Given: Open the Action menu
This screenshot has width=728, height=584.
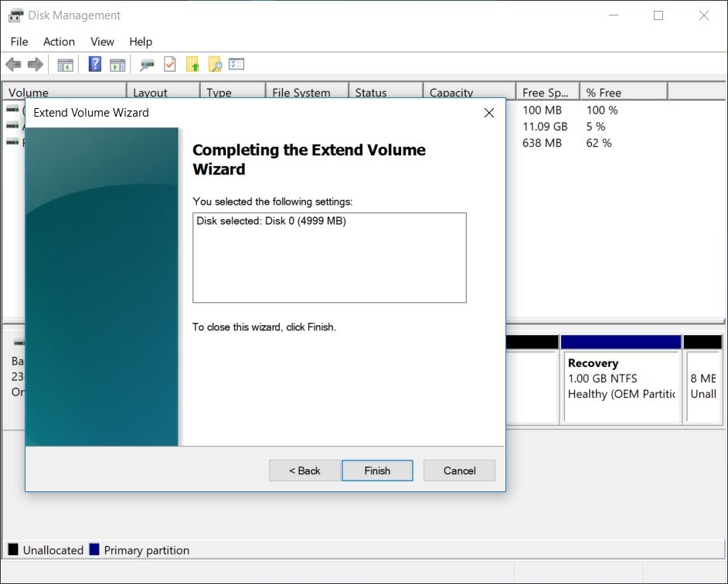Looking at the screenshot, I should pos(59,42).
